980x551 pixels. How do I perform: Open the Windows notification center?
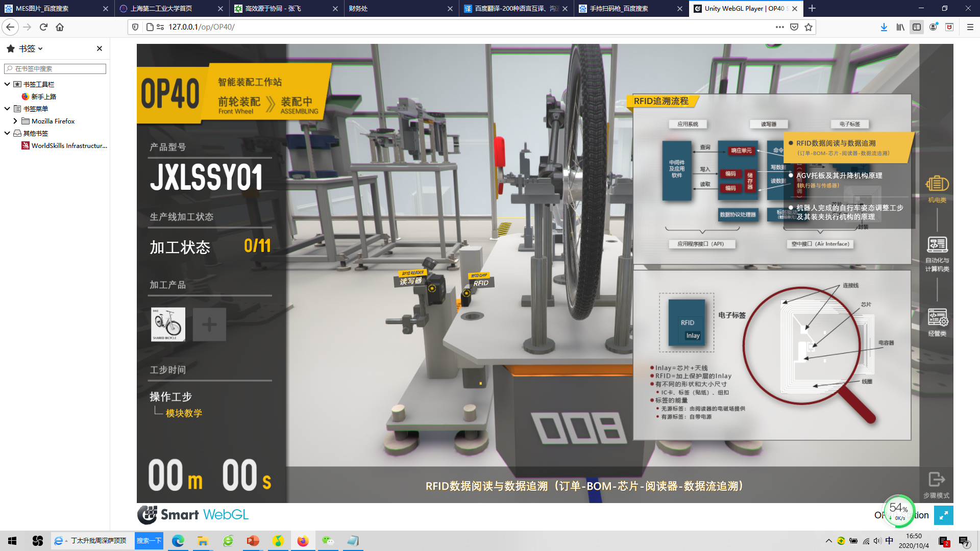click(964, 541)
